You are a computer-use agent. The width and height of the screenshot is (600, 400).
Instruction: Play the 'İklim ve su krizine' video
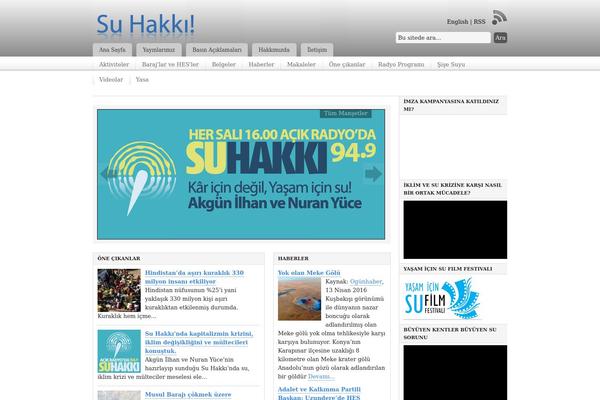click(455, 230)
